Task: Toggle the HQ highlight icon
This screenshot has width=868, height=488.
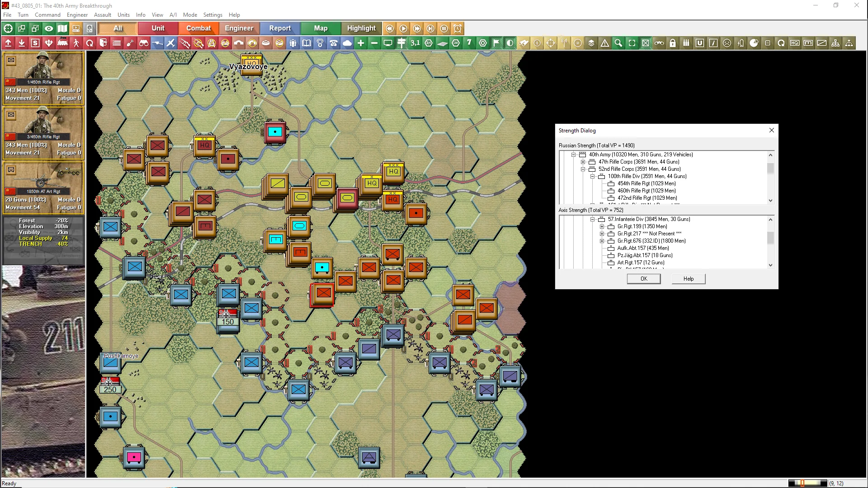Action: [795, 43]
